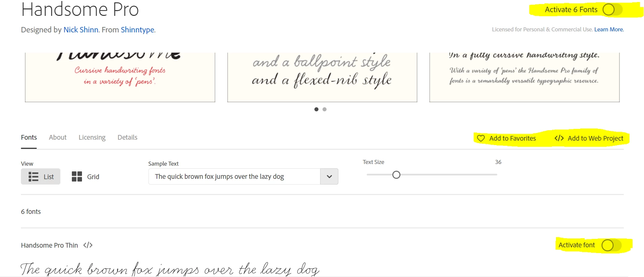Toggle the Activate 6 Fonts switch

point(612,10)
